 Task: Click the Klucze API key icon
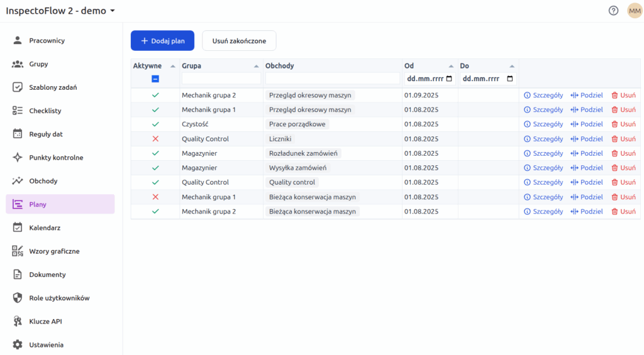(x=18, y=322)
